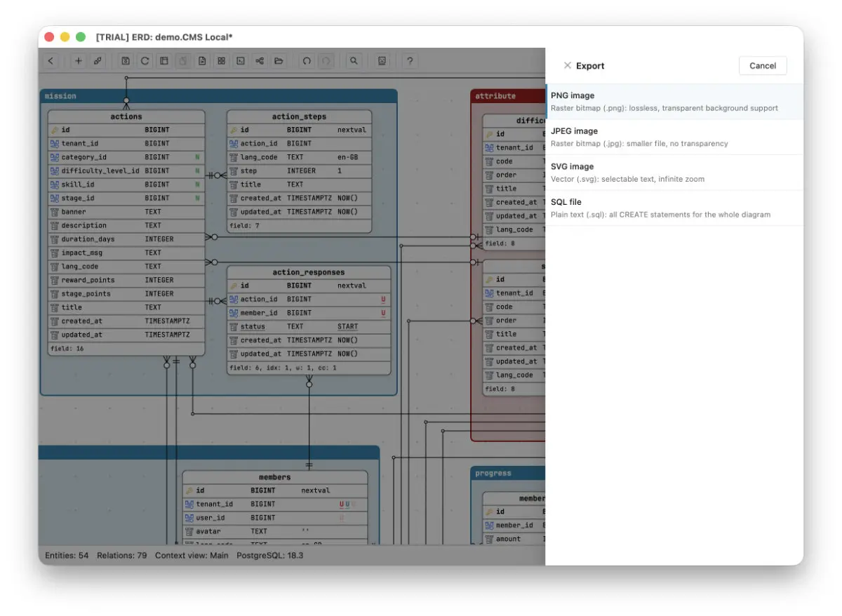Click the magnifier search toolbar icon
Image resolution: width=842 pixels, height=616 pixels.
pos(354,61)
